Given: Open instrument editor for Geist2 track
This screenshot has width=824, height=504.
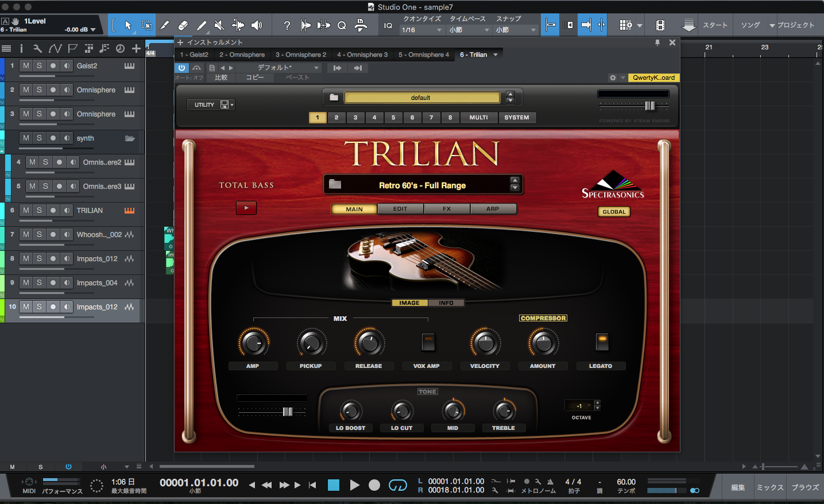Looking at the screenshot, I should pos(130,66).
